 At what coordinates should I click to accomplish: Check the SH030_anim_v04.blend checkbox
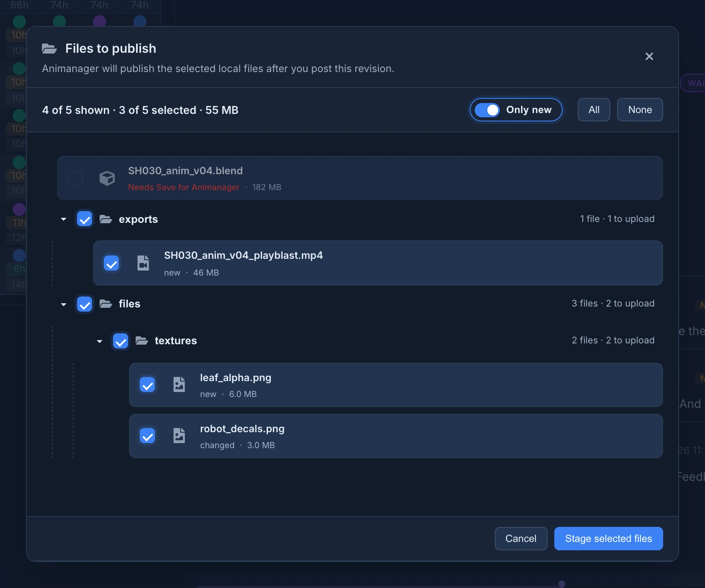click(x=75, y=178)
